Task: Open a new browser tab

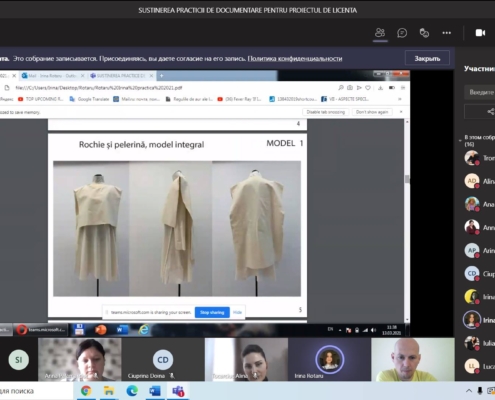Action: [x=161, y=76]
